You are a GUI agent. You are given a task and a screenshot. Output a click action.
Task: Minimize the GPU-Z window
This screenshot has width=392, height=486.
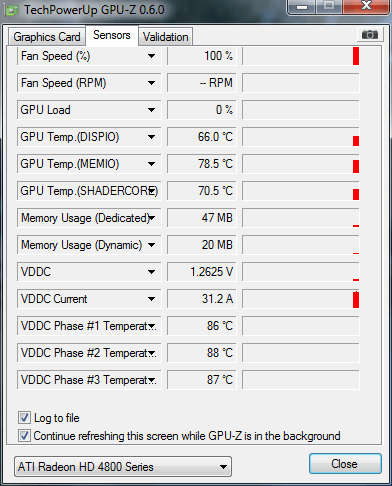(x=302, y=6)
